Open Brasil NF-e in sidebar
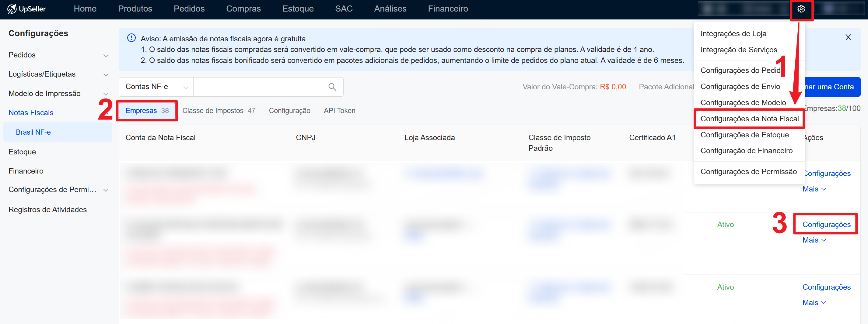Viewport: 868px width, 324px height. [x=33, y=132]
